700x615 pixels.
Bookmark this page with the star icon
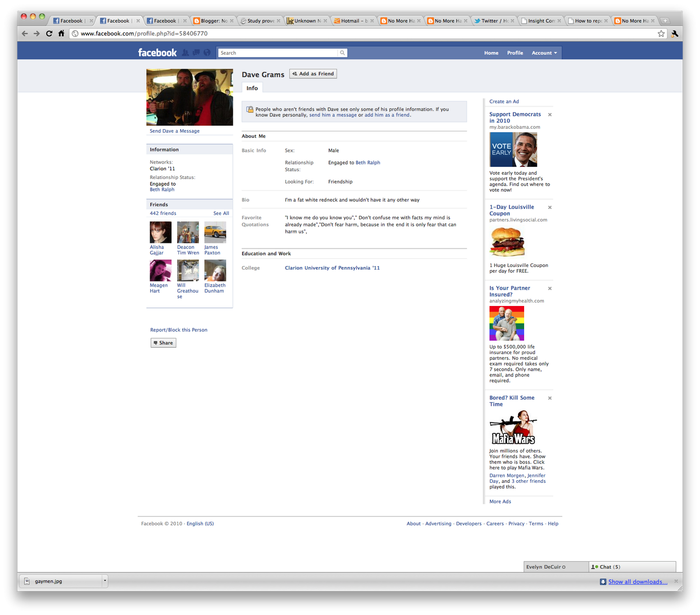point(661,34)
